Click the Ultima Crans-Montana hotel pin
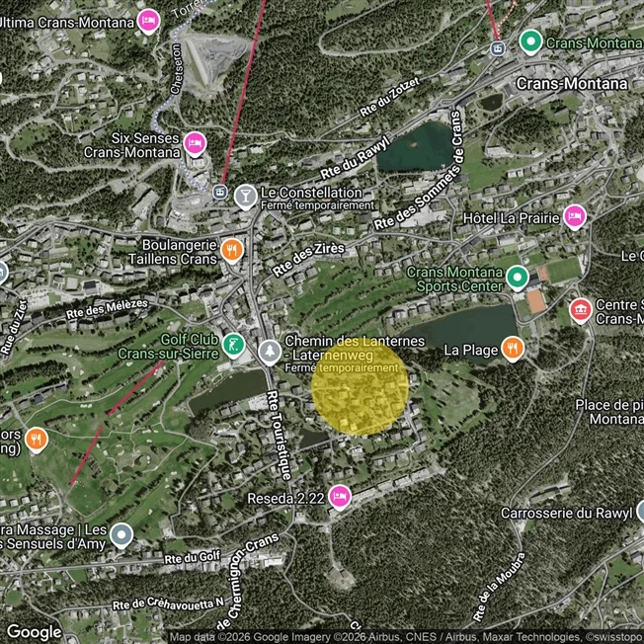This screenshot has width=644, height=644. (148, 21)
